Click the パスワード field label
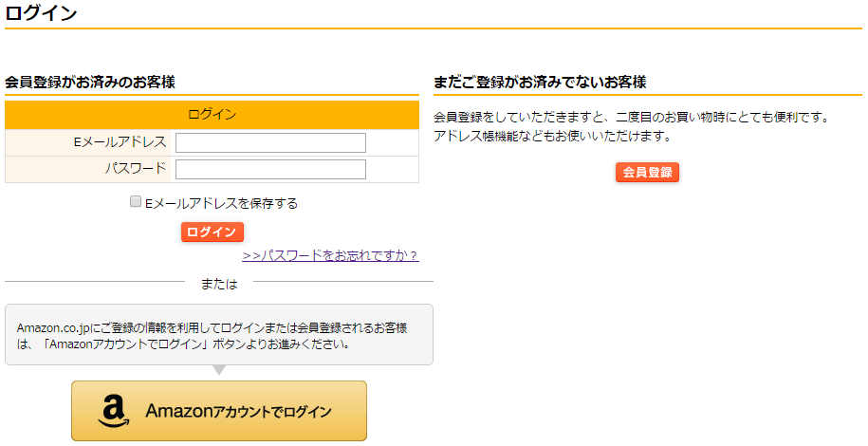868x446 pixels. [136, 169]
